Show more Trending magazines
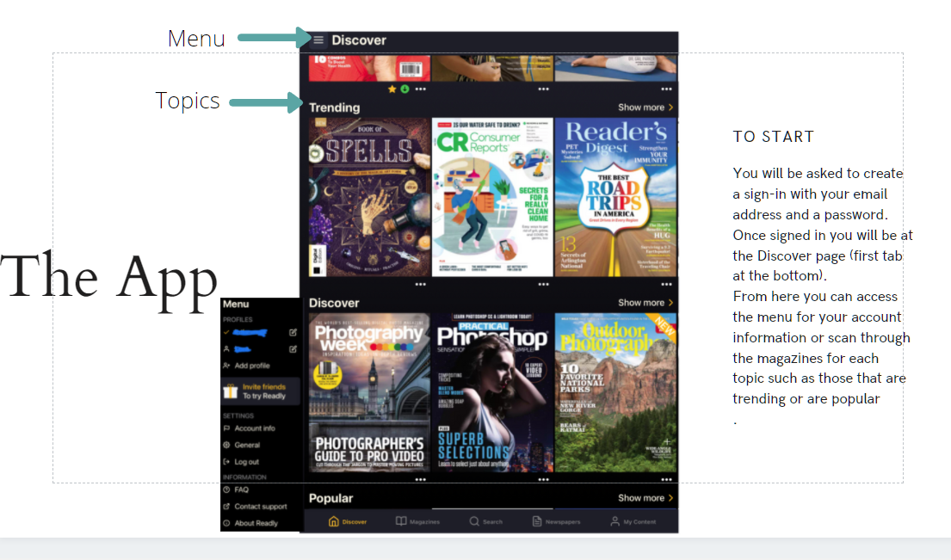 coord(645,108)
